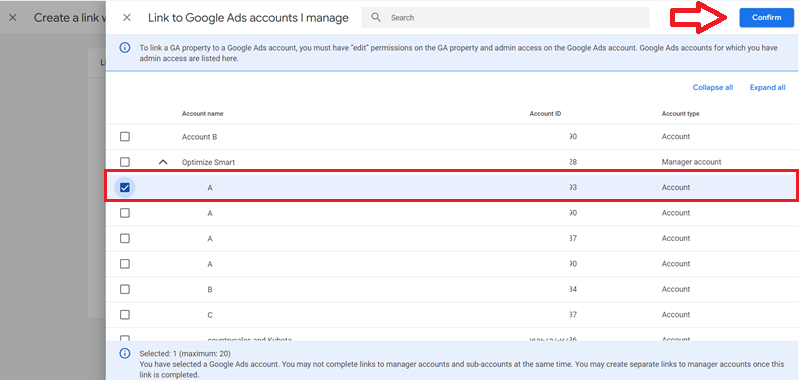Select the Optimize Smart name text
This screenshot has height=380, width=800.
pos(208,162)
